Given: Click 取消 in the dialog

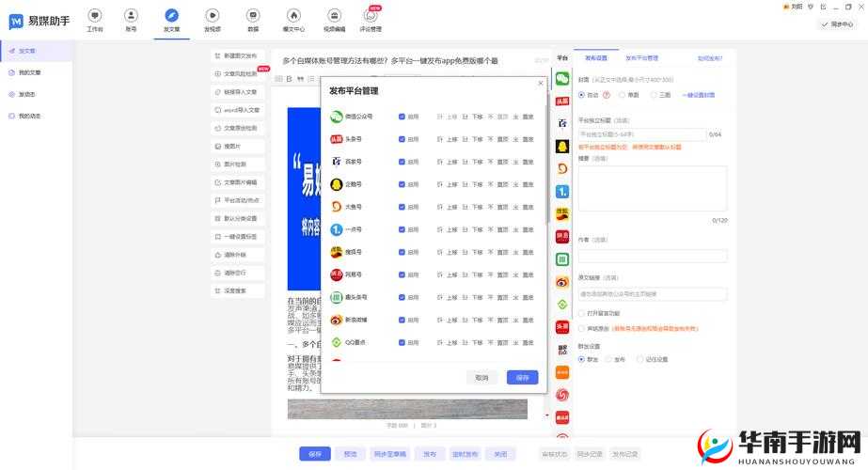Looking at the screenshot, I should 481,378.
